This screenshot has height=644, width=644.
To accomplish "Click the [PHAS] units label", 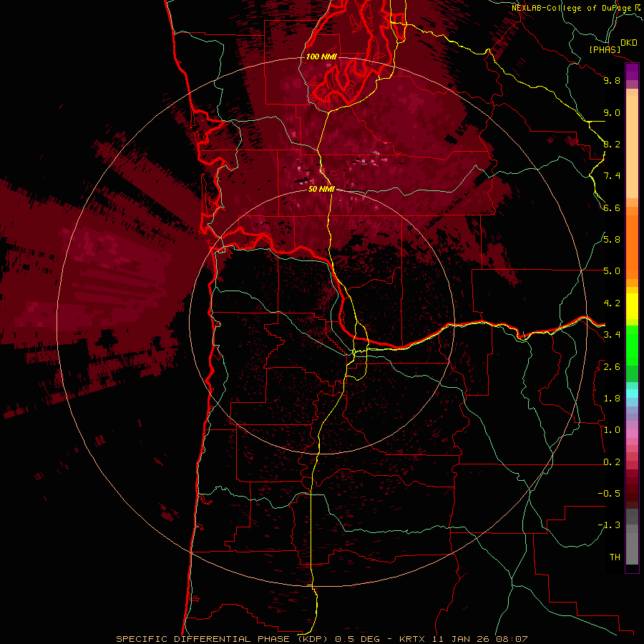I will click(605, 49).
